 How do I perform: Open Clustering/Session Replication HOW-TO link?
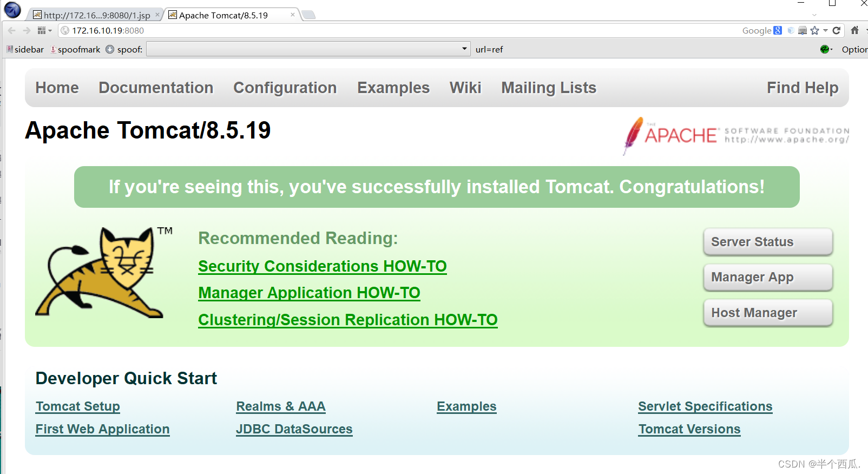point(348,320)
